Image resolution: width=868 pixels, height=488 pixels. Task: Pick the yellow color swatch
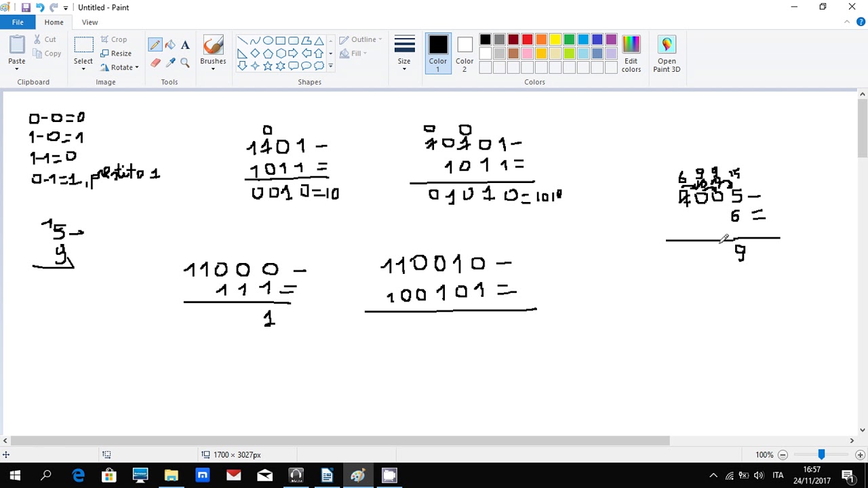click(x=555, y=40)
